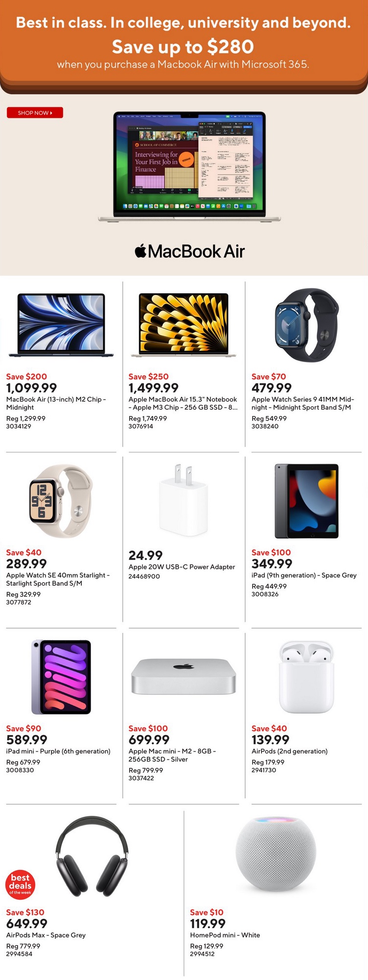This screenshot has width=368, height=980.
Task: Click the AirPods 2nd generation case image
Action: coord(307,677)
